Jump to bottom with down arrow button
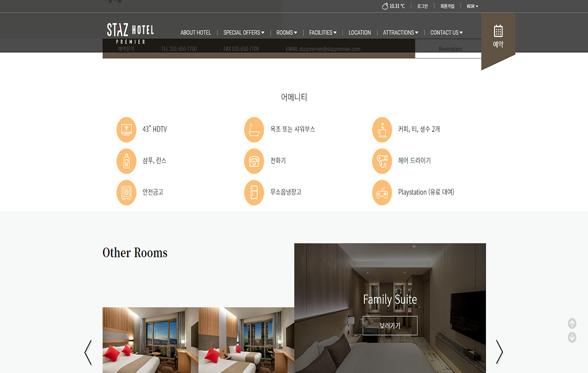Screen dimensions: 588x373 [x=572, y=337]
